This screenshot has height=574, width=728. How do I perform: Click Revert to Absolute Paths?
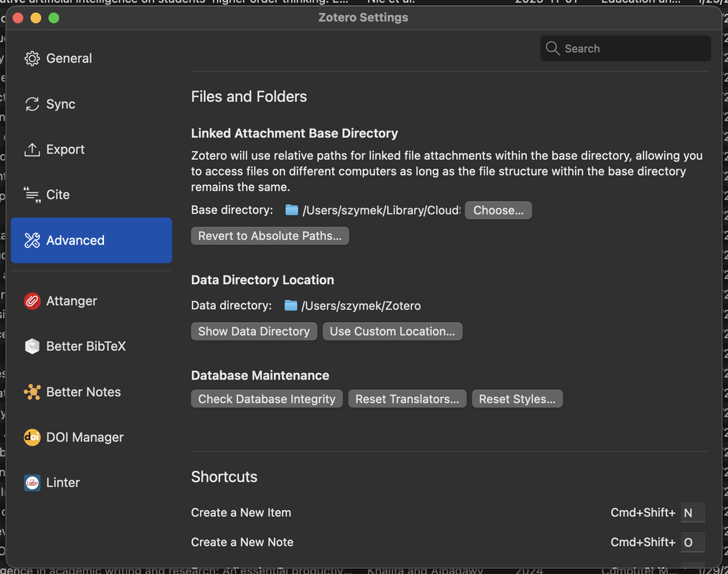click(x=270, y=235)
